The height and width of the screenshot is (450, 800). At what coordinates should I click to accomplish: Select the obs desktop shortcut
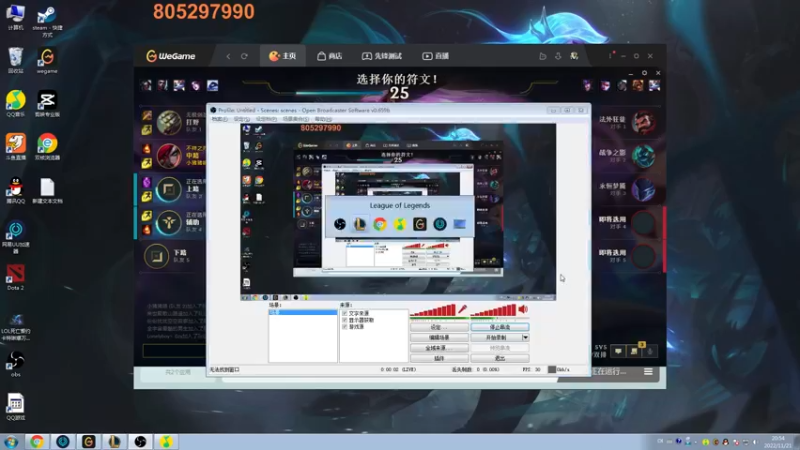(x=15, y=364)
